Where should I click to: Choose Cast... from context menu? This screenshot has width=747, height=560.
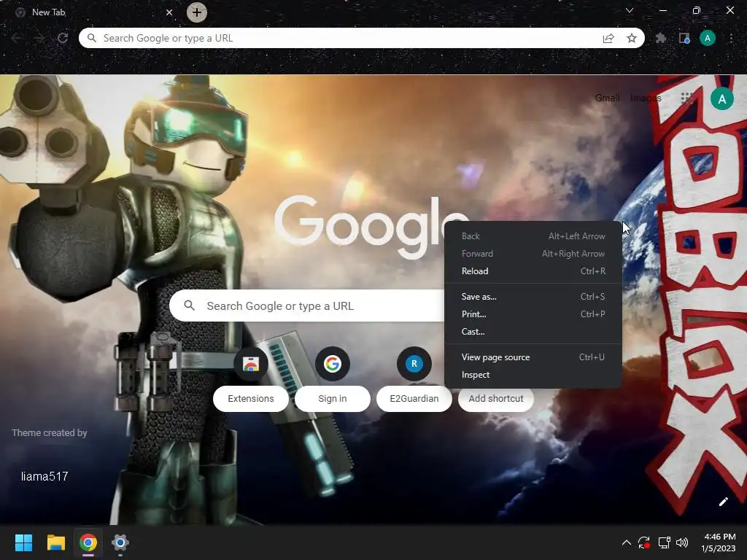pos(533,332)
